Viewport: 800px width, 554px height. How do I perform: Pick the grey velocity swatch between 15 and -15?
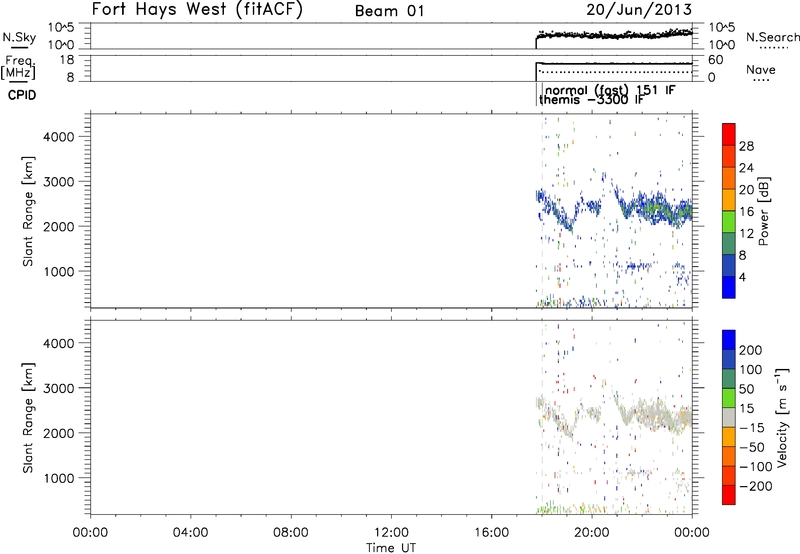[729, 417]
